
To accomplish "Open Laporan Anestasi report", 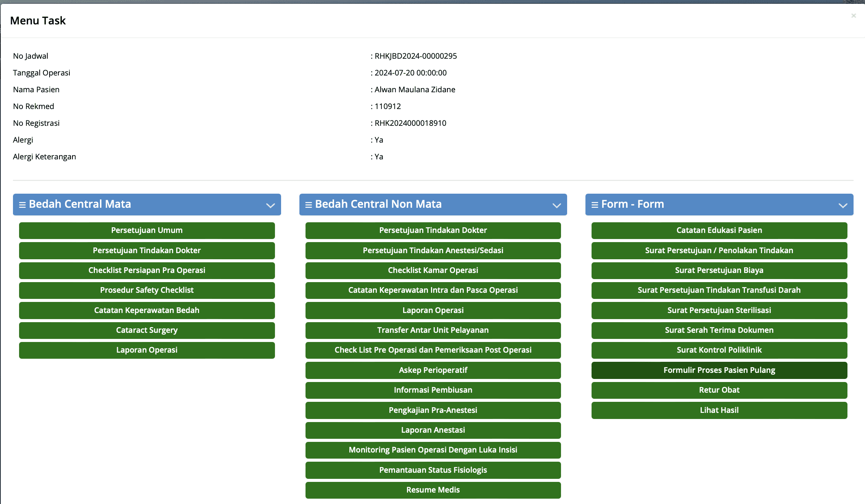I will tap(433, 430).
